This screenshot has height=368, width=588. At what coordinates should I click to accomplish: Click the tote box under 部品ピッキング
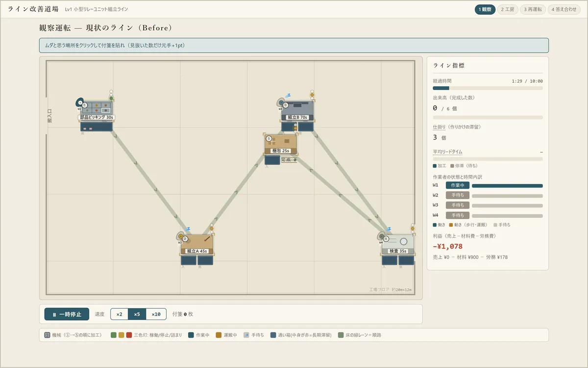coord(97,127)
